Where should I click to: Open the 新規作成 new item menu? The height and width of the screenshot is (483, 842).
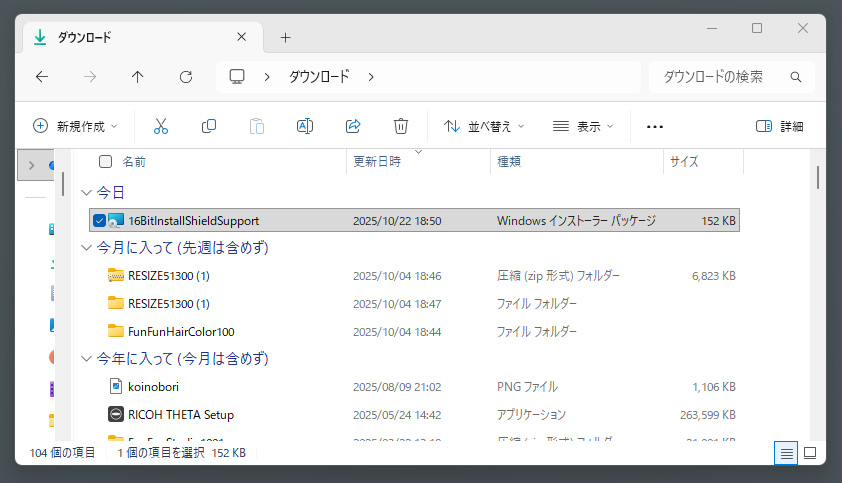76,126
